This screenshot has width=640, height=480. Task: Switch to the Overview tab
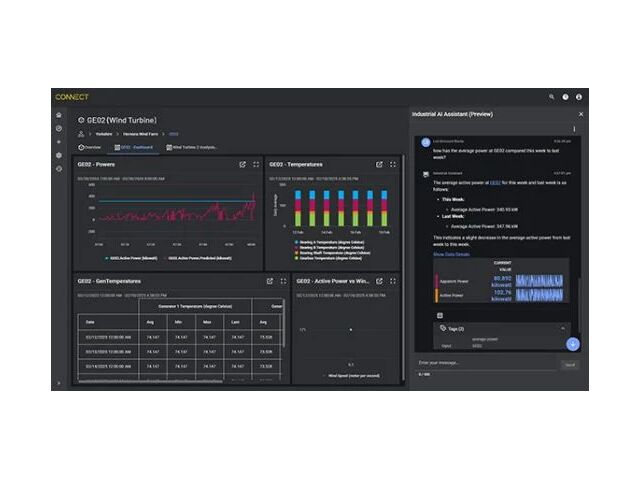click(x=90, y=147)
